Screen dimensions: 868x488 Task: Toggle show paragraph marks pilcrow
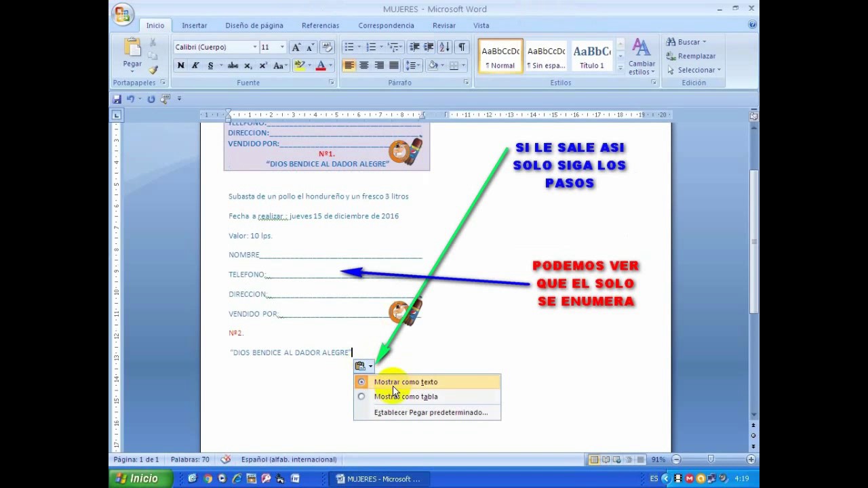click(462, 47)
